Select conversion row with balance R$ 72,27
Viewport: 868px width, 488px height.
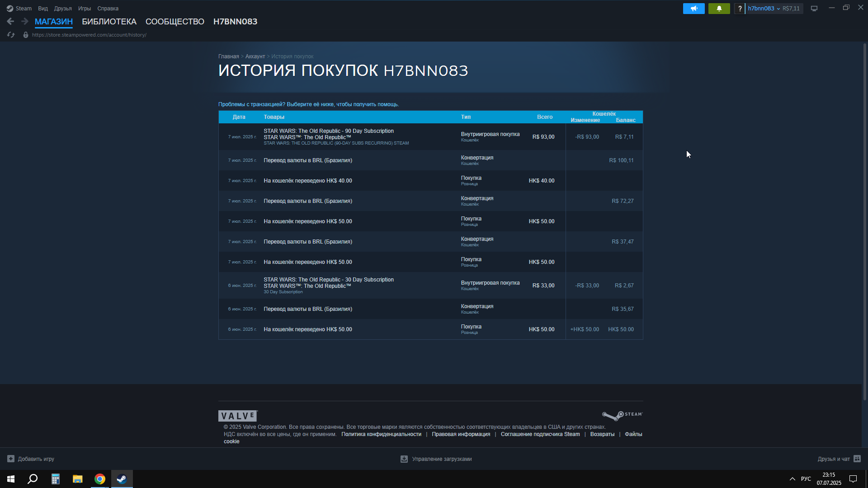(x=430, y=201)
